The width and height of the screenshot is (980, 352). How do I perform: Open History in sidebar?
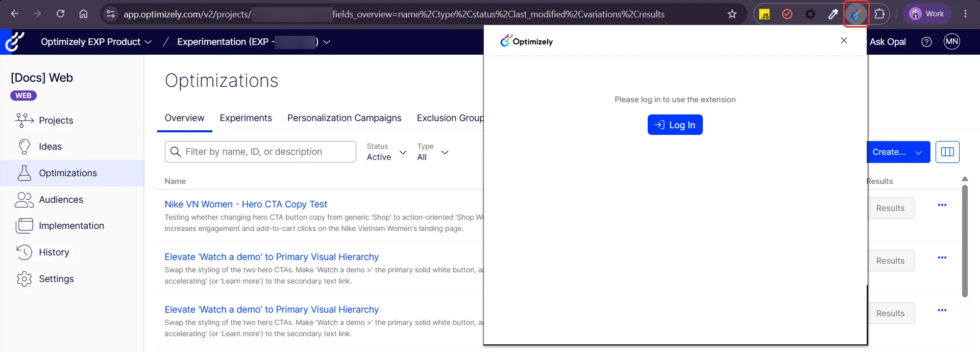72,252
